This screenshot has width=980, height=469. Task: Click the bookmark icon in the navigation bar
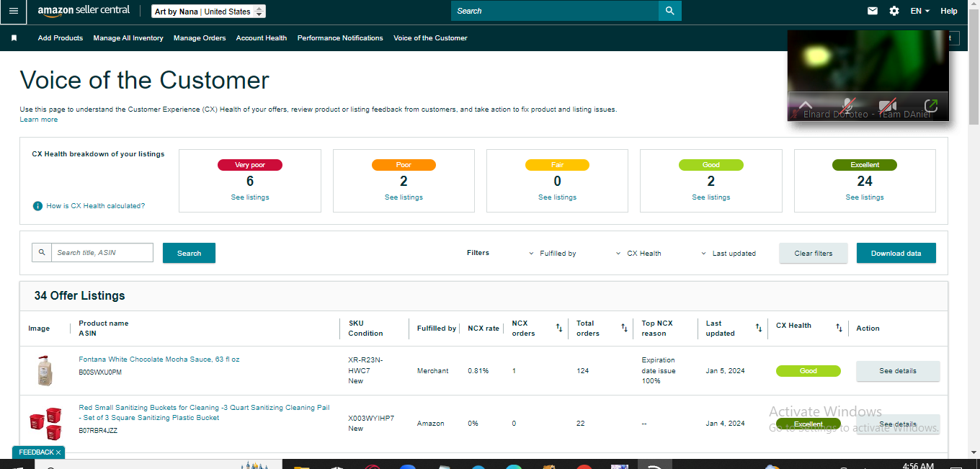pos(14,38)
